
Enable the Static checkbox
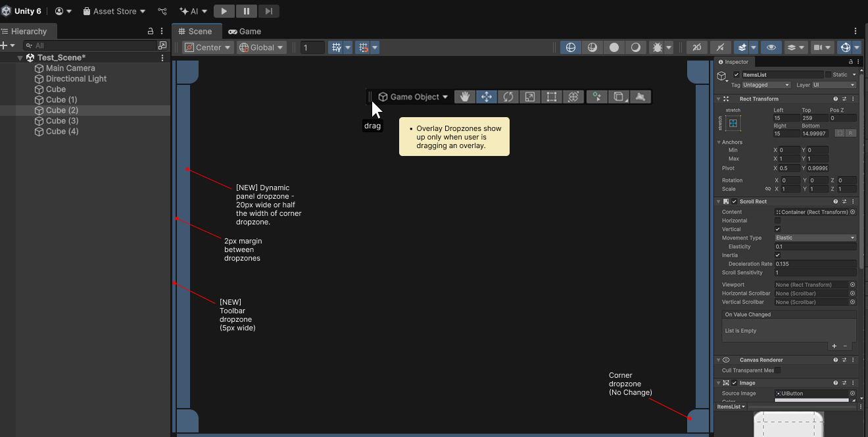829,75
